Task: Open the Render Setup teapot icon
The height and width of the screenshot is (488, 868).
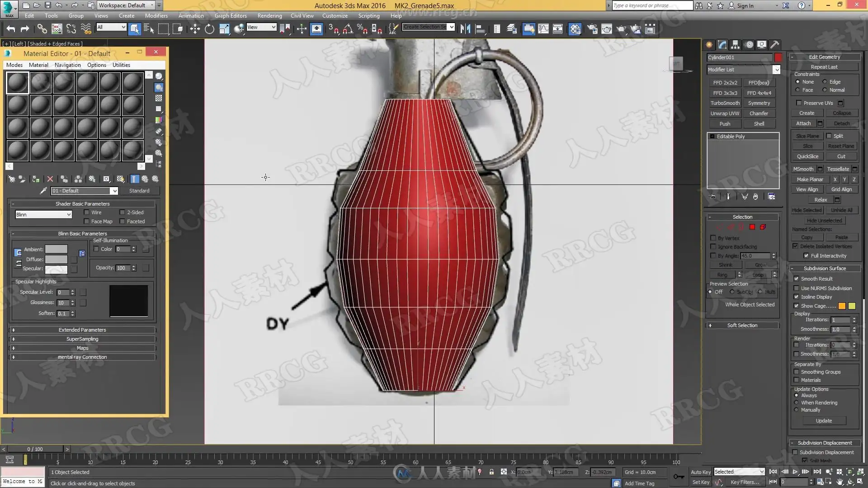Action: 592,29
